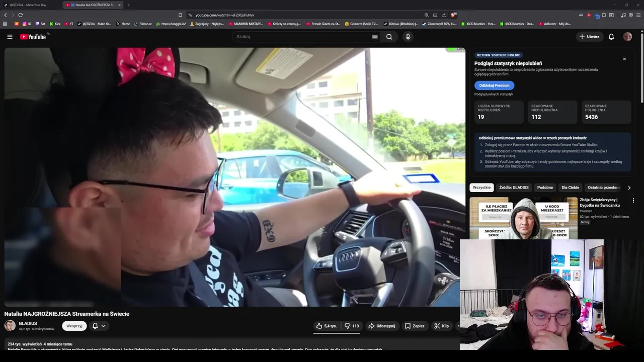Reload the current page
This screenshot has width=644, height=362.
(x=20, y=15)
